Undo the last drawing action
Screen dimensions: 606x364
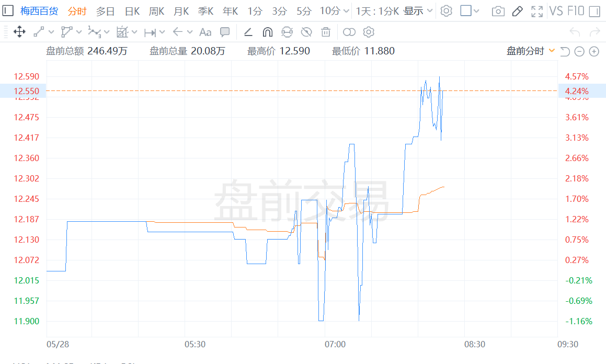(575, 32)
